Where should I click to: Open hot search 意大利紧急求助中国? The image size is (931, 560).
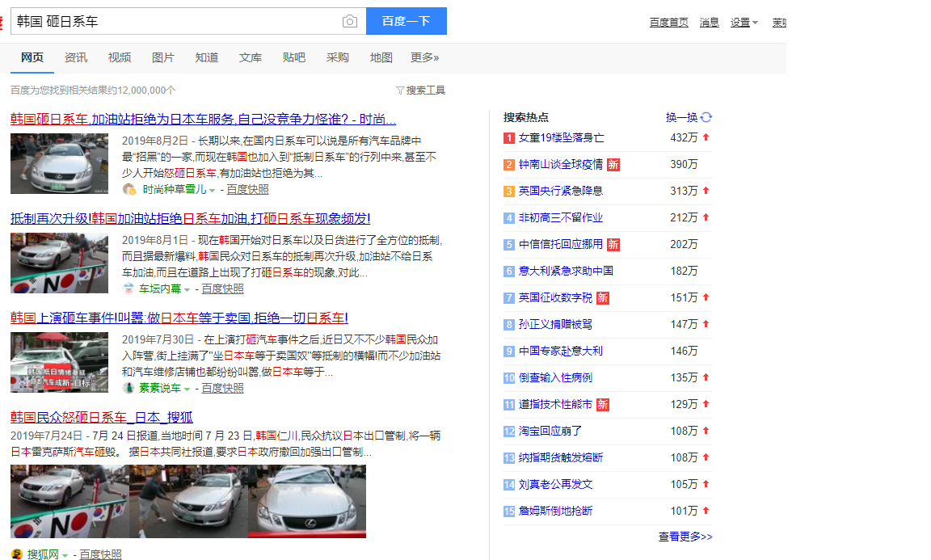[x=566, y=272]
